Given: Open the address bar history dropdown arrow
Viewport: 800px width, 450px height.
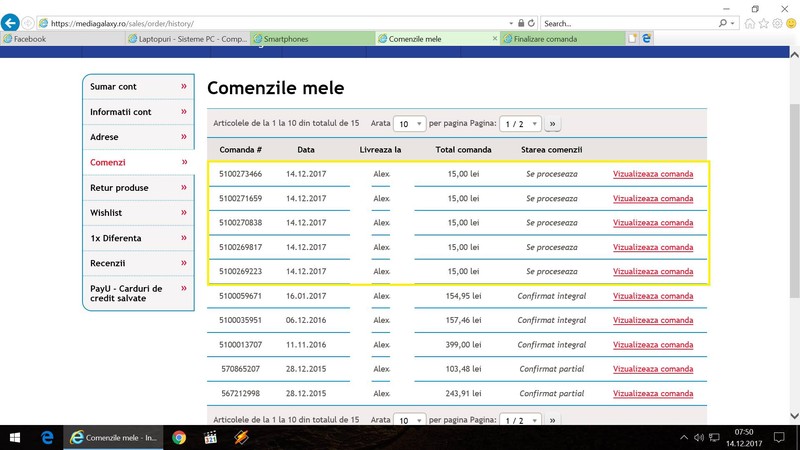Looking at the screenshot, I should coord(511,23).
